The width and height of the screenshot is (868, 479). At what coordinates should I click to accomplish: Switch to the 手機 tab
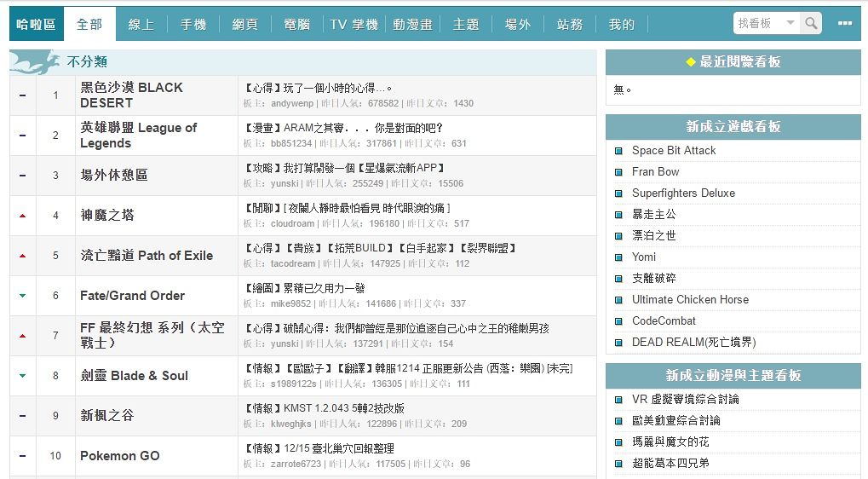(x=193, y=25)
